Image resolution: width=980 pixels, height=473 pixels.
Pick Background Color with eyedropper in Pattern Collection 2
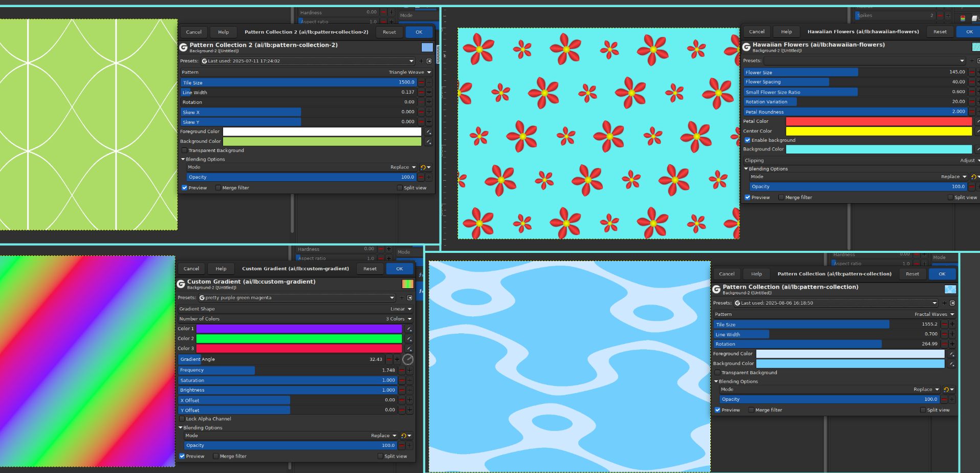(x=428, y=142)
